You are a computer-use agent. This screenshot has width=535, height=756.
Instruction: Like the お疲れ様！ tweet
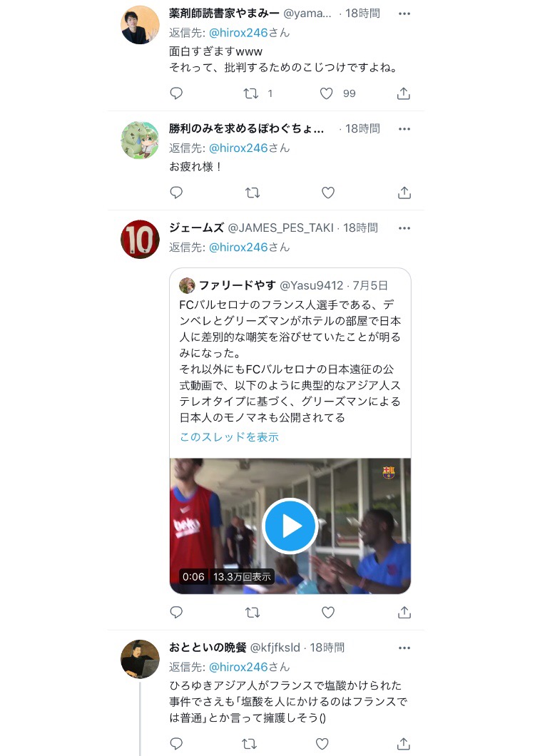point(328,193)
